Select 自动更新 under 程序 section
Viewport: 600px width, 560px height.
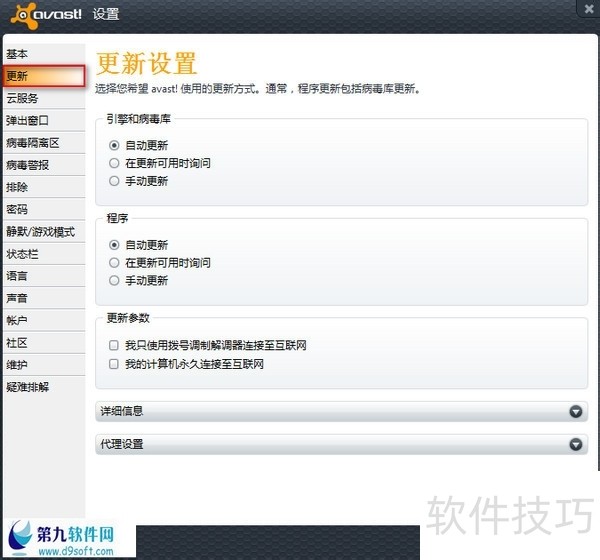coord(115,244)
